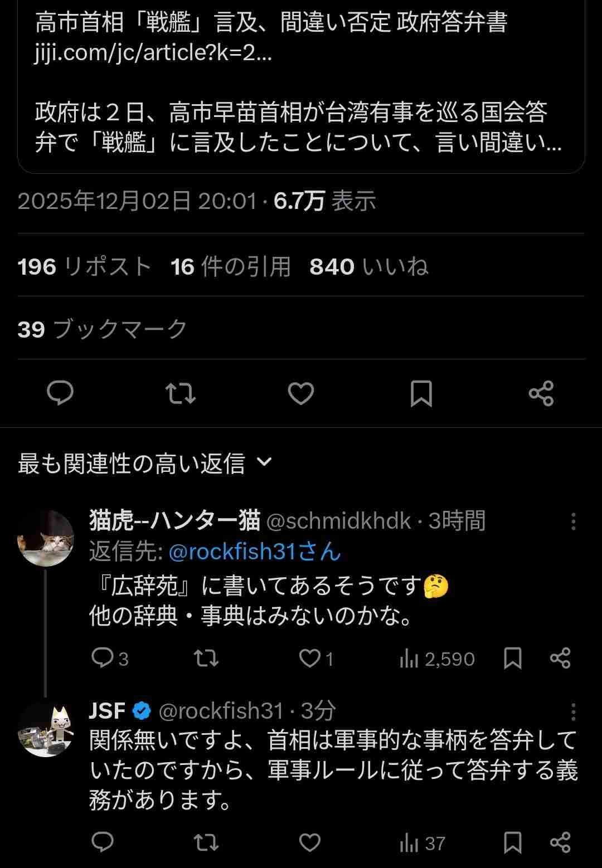Repost the main post
602x868 pixels.
click(181, 393)
